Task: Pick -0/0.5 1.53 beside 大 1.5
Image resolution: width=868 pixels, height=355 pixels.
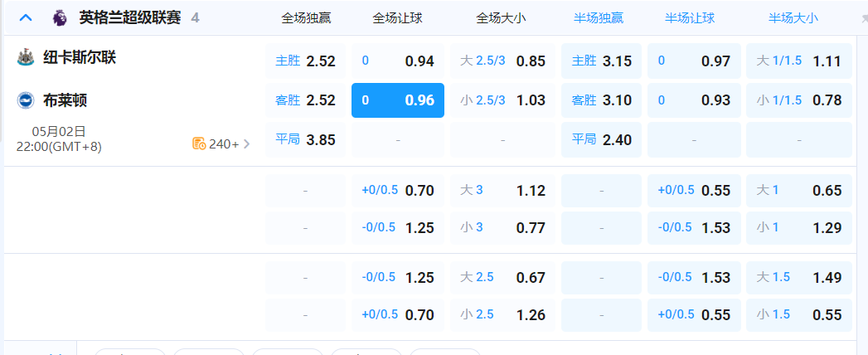Action: (x=694, y=278)
